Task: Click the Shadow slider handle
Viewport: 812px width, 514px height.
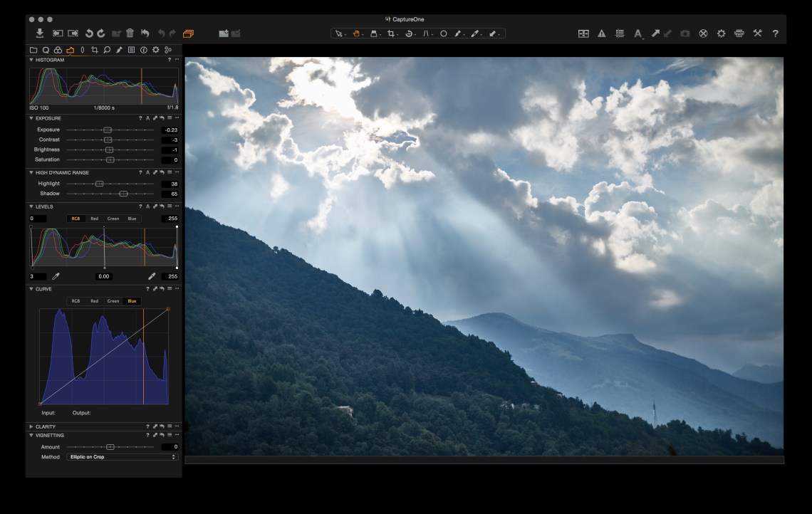Action: pyautogui.click(x=123, y=194)
